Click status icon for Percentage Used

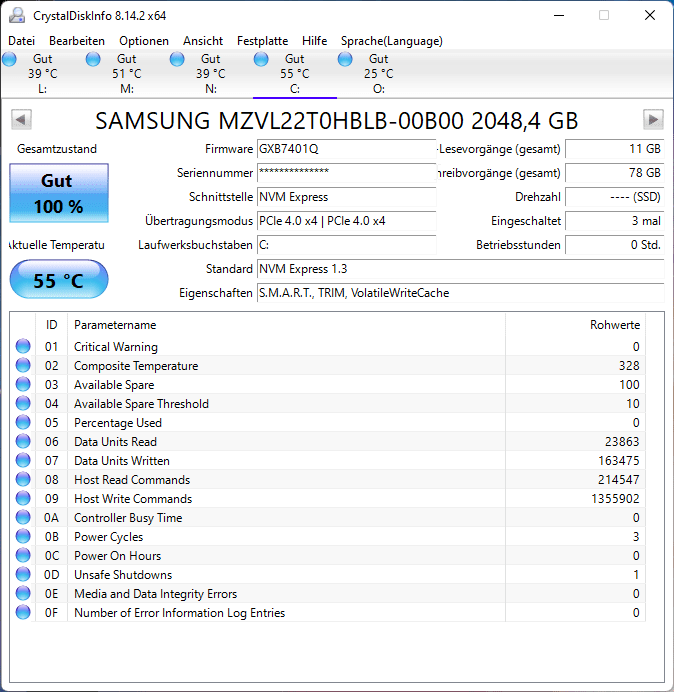pyautogui.click(x=23, y=422)
